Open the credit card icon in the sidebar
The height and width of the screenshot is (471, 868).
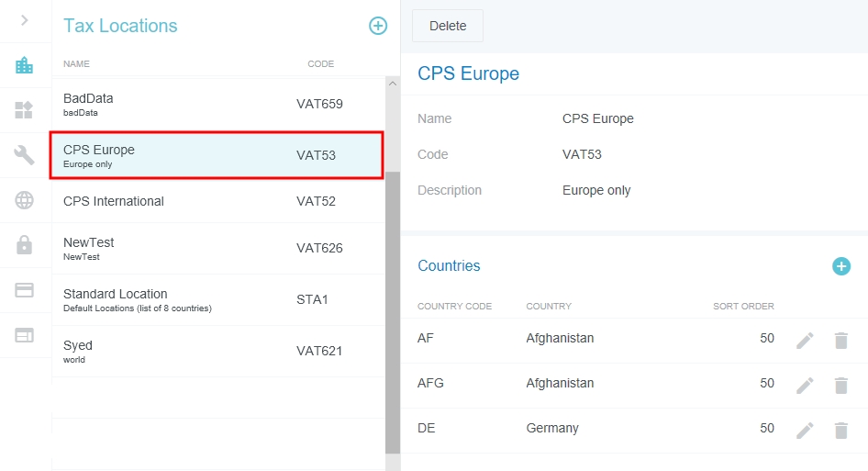click(x=25, y=290)
